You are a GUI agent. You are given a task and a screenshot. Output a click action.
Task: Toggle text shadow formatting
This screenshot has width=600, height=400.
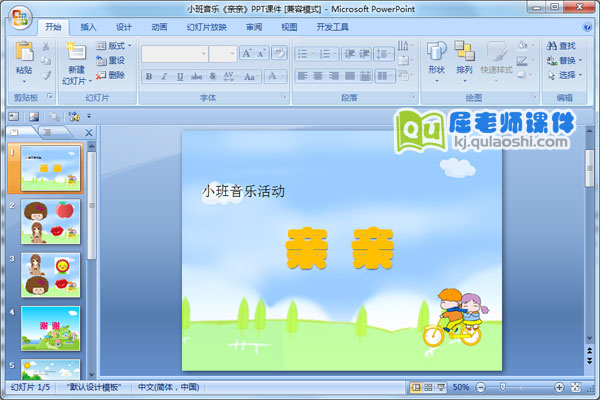(x=213, y=77)
